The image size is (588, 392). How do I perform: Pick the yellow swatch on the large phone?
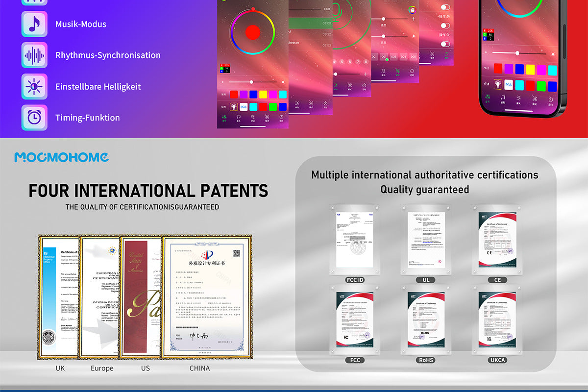(530, 70)
